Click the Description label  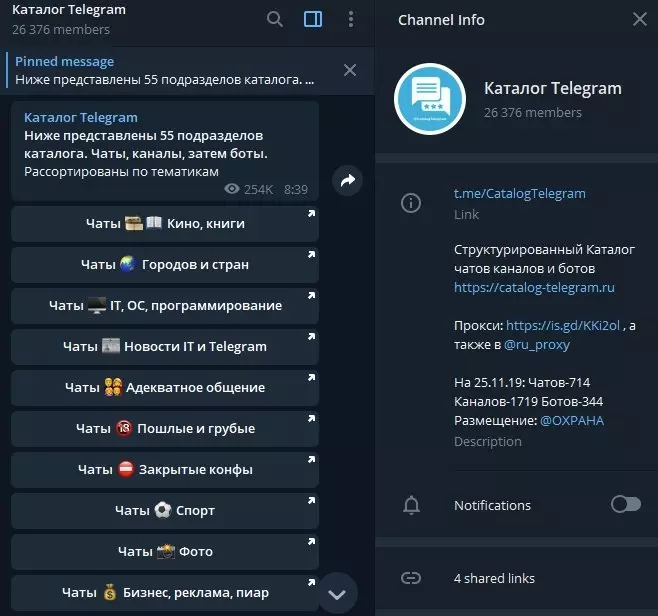pos(488,441)
